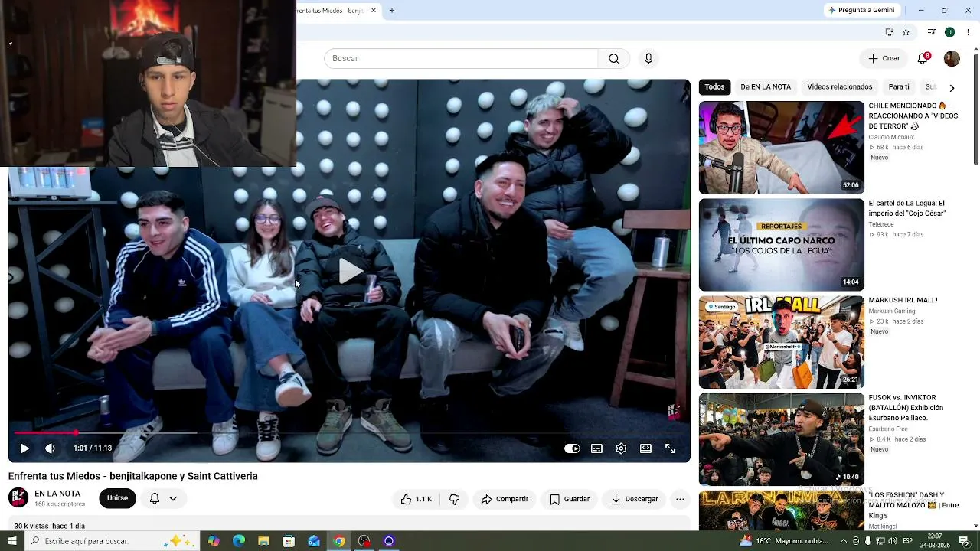Click the Unirse button

coord(117,498)
